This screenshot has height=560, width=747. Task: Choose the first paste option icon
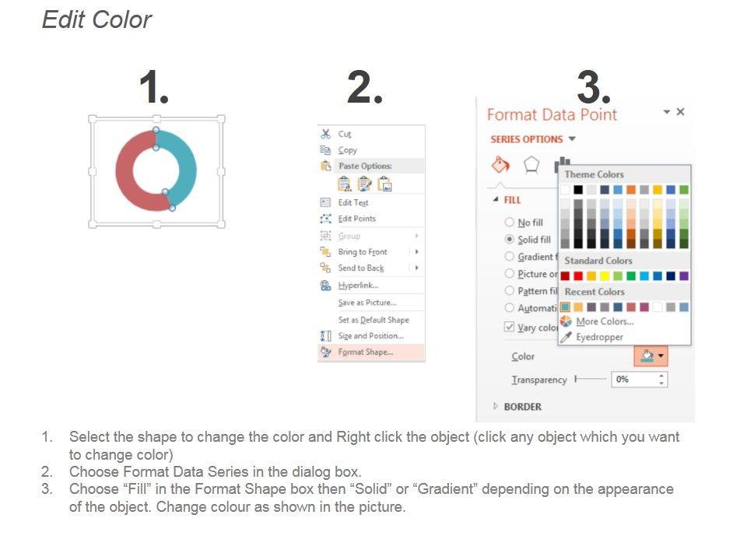click(x=345, y=184)
